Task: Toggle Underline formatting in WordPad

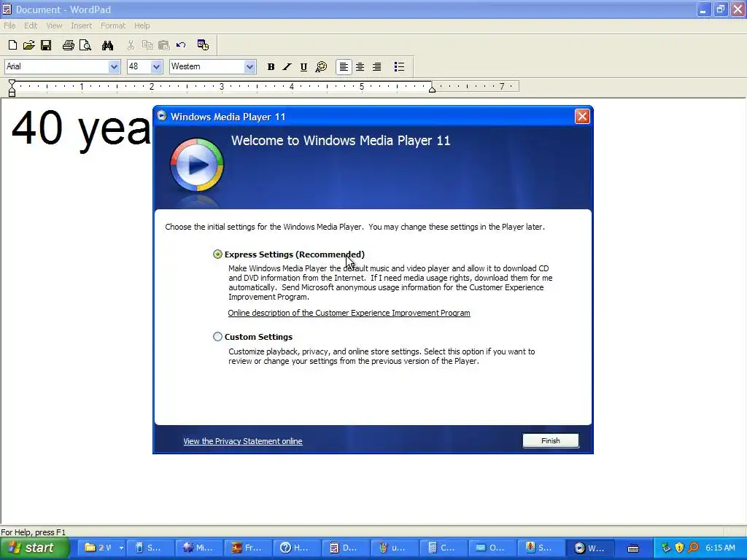Action: pos(303,66)
